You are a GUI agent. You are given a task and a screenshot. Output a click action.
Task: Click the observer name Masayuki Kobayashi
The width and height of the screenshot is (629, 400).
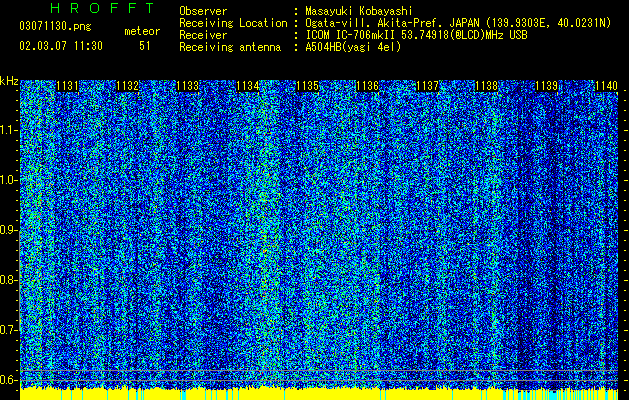tap(359, 11)
